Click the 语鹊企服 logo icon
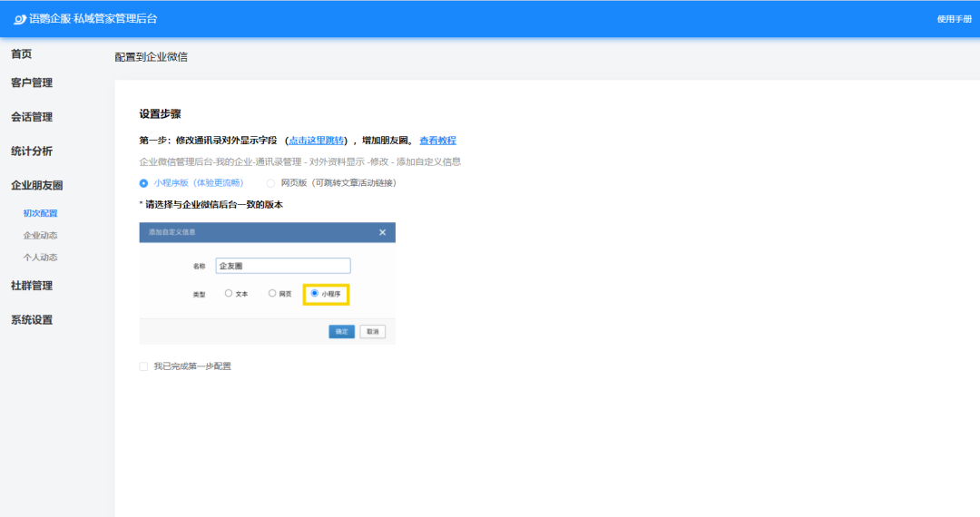This screenshot has height=517, width=980. (x=20, y=19)
